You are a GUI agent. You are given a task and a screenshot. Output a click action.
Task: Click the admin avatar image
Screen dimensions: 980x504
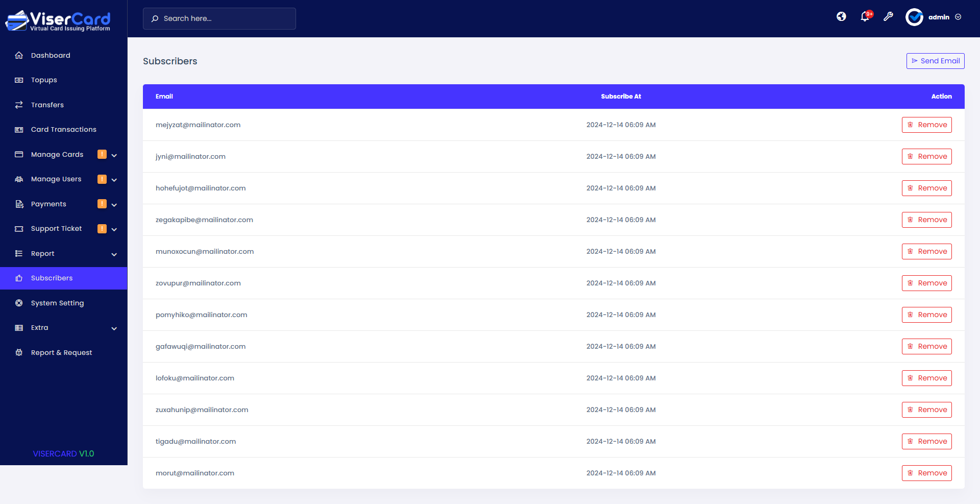tap(914, 17)
